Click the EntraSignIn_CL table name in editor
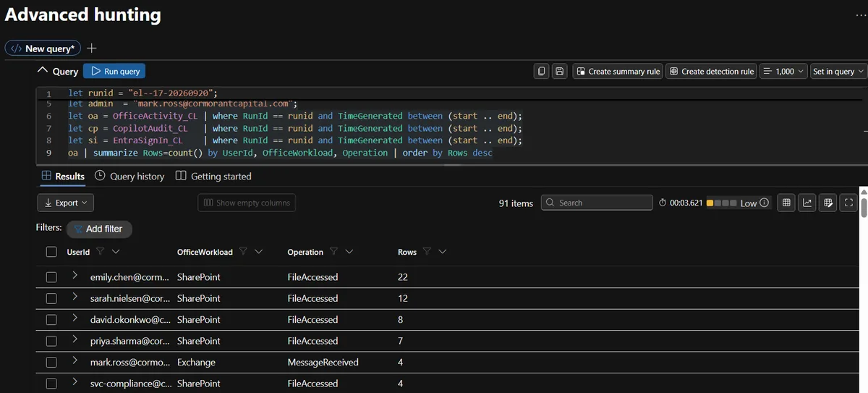 point(148,140)
